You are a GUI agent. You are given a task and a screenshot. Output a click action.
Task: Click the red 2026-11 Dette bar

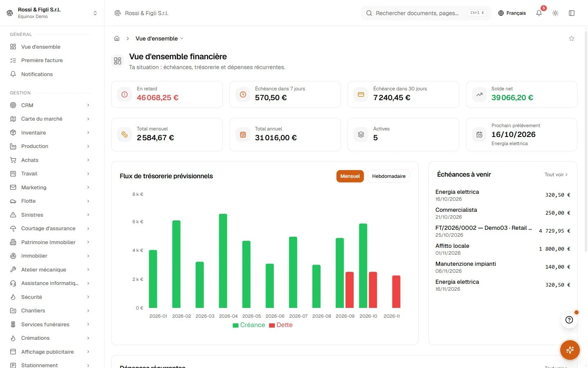[396, 292]
